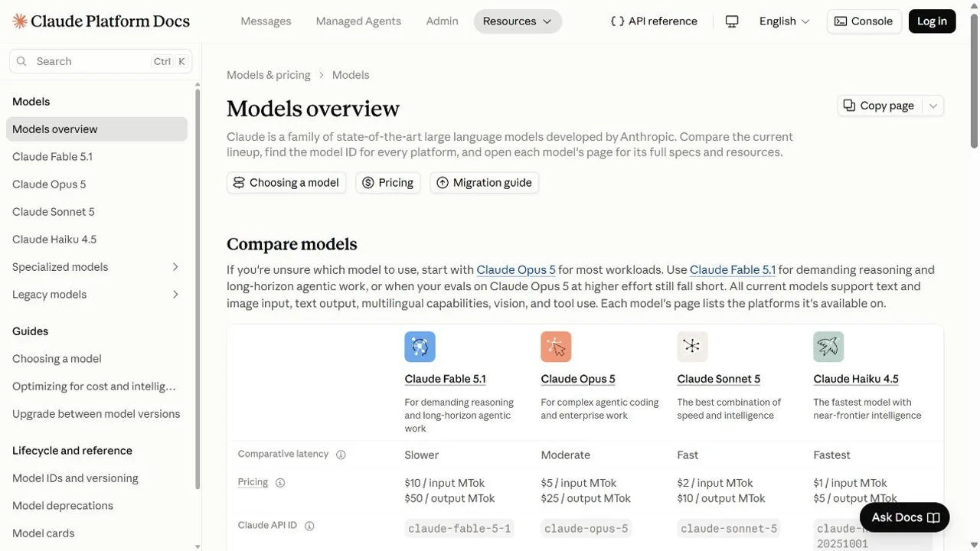Viewport: 980px width, 551px height.
Task: Click the info icon beside Claude API ID
Action: point(309,526)
